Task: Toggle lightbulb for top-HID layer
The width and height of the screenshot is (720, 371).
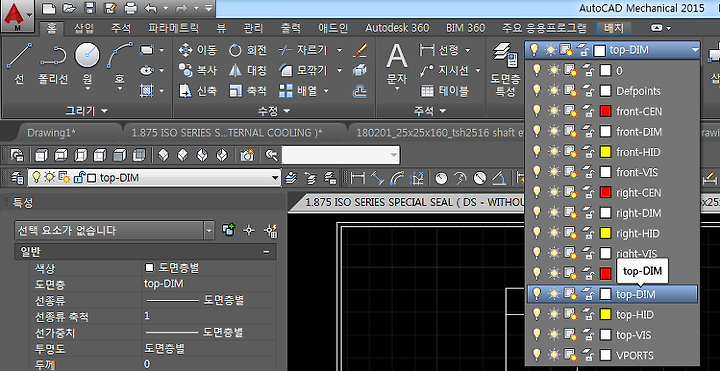Action: tap(535, 314)
